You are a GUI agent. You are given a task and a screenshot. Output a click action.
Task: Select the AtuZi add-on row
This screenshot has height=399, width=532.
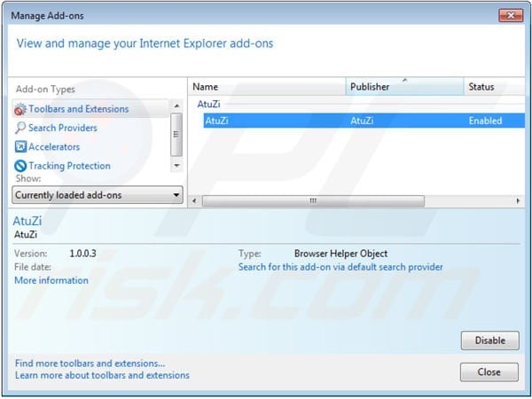tap(364, 121)
